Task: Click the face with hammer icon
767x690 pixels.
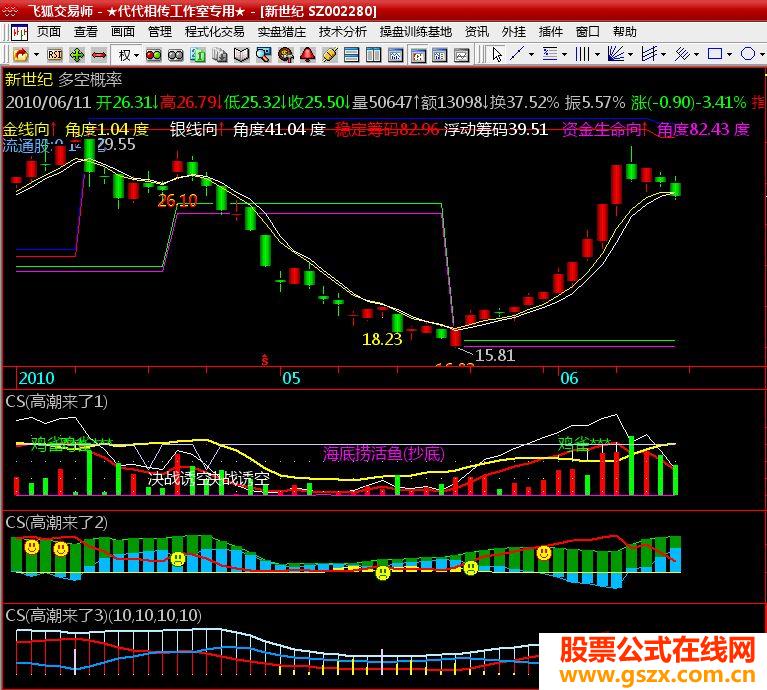Action: tap(286, 55)
